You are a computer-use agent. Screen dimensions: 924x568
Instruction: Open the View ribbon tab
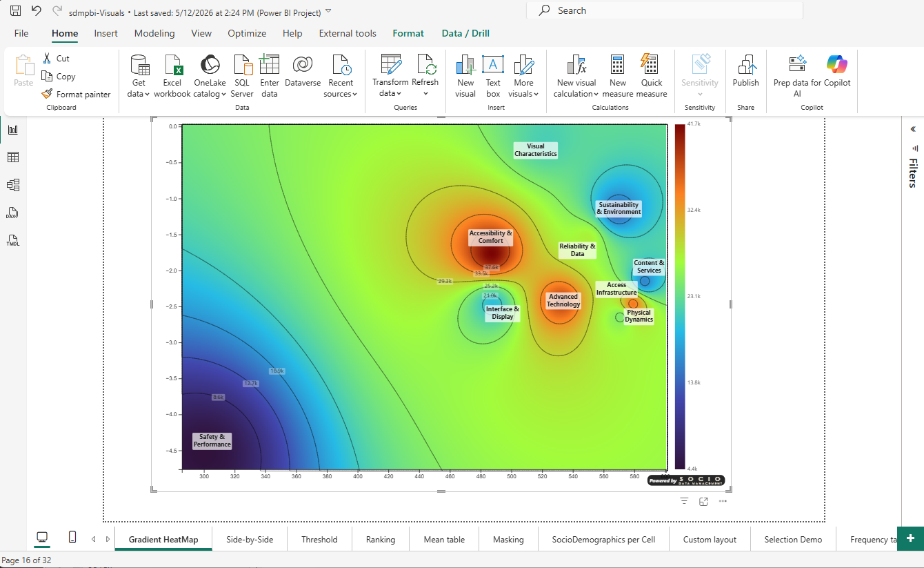pyautogui.click(x=201, y=33)
